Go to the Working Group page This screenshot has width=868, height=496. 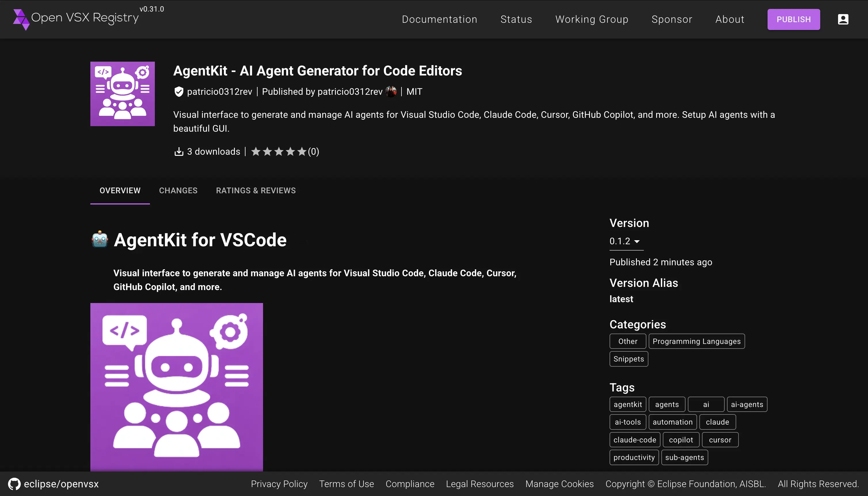592,19
